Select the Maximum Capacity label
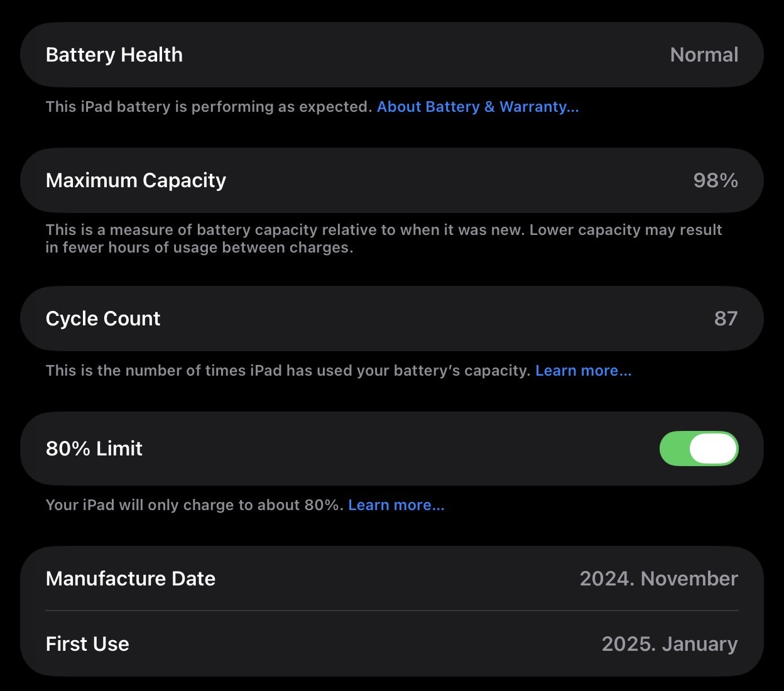This screenshot has height=691, width=784. (x=136, y=180)
